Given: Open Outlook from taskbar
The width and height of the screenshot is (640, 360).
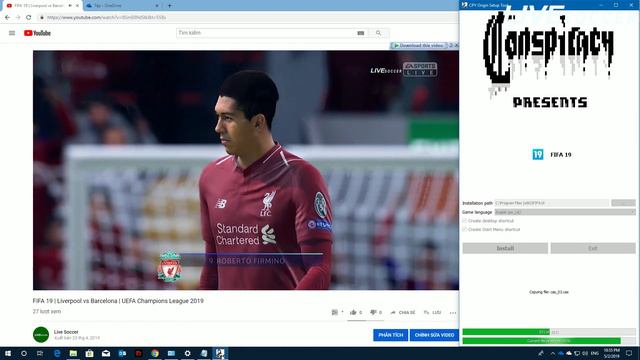Looking at the screenshot, I should [122, 353].
